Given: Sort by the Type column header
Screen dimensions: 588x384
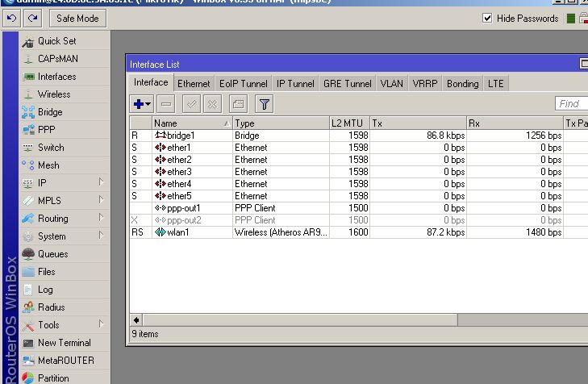Looking at the screenshot, I should click(x=281, y=123).
